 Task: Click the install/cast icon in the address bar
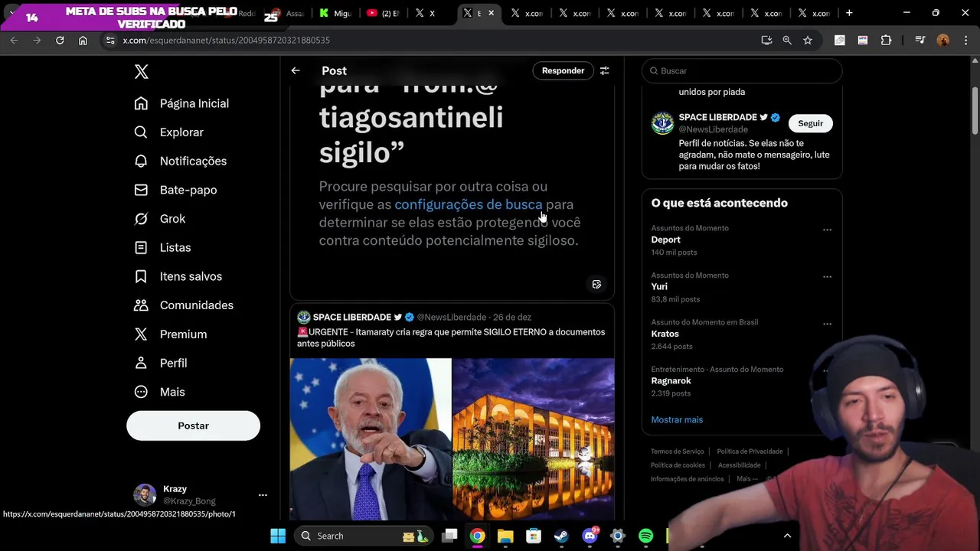(766, 40)
